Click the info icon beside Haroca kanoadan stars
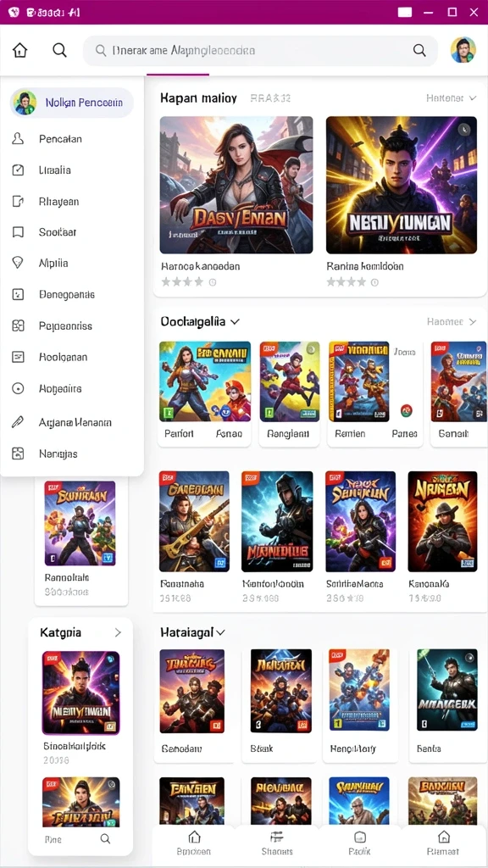Viewport: 488px width, 868px height. (x=212, y=282)
